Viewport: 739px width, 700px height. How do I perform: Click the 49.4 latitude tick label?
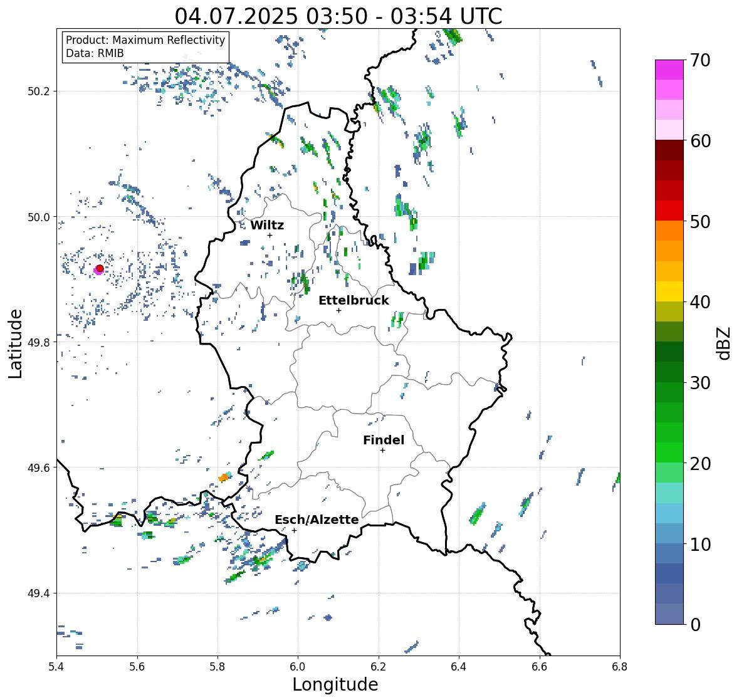pos(39,593)
